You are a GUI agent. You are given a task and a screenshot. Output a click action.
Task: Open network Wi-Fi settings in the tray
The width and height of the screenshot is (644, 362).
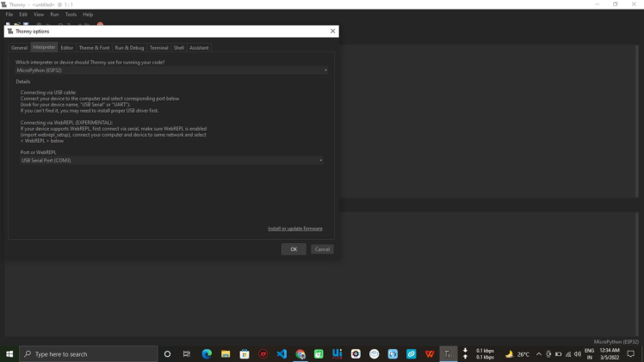pos(568,353)
